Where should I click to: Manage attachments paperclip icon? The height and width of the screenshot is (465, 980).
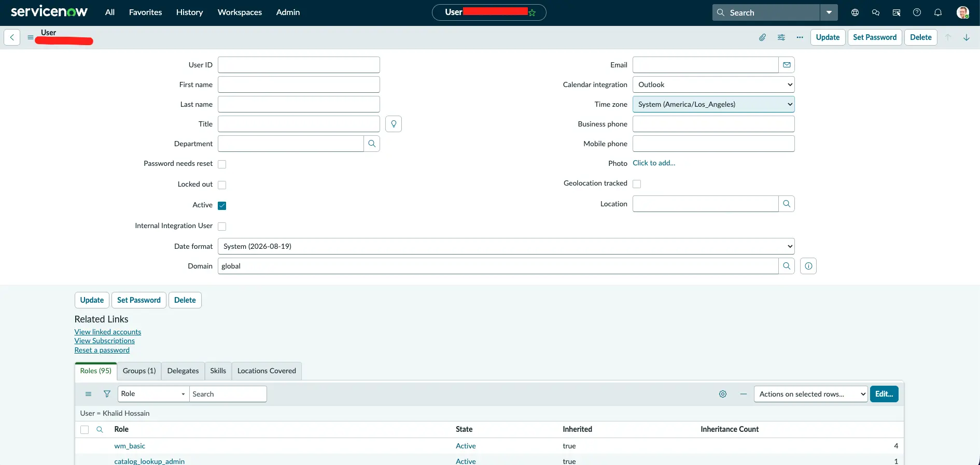point(762,37)
